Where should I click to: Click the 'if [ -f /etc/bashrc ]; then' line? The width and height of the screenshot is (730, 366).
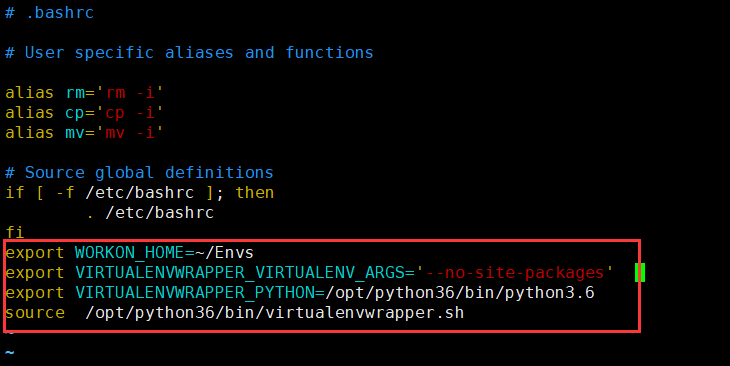tap(140, 193)
